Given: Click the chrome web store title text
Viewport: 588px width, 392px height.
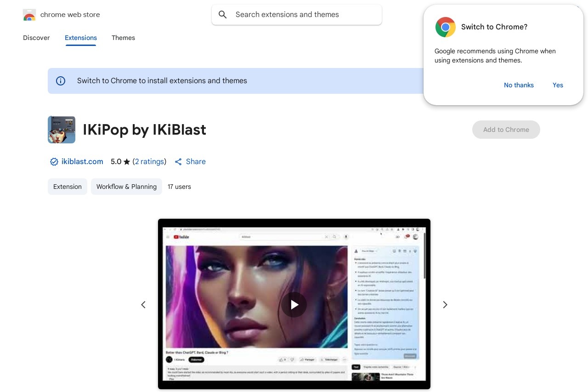Looking at the screenshot, I should click(70, 15).
